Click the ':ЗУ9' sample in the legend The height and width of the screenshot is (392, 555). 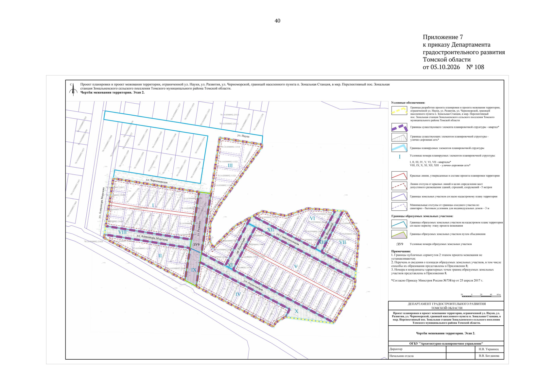(x=399, y=244)
